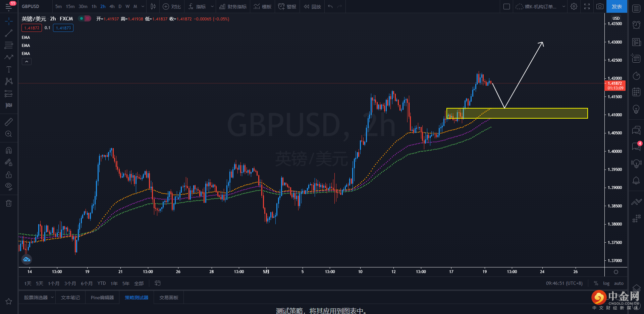Toggle magnet mode for drawings
644x314 pixels.
pos(9,150)
